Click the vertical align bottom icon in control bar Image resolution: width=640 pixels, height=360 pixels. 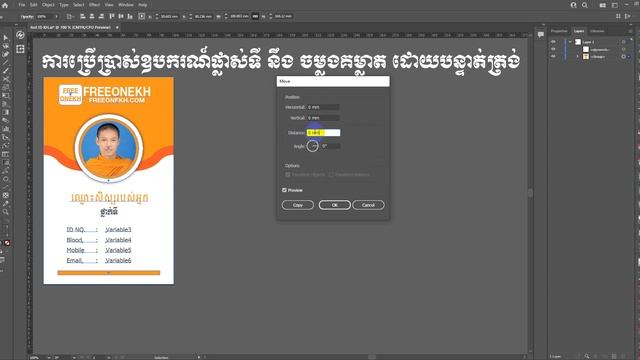point(130,16)
